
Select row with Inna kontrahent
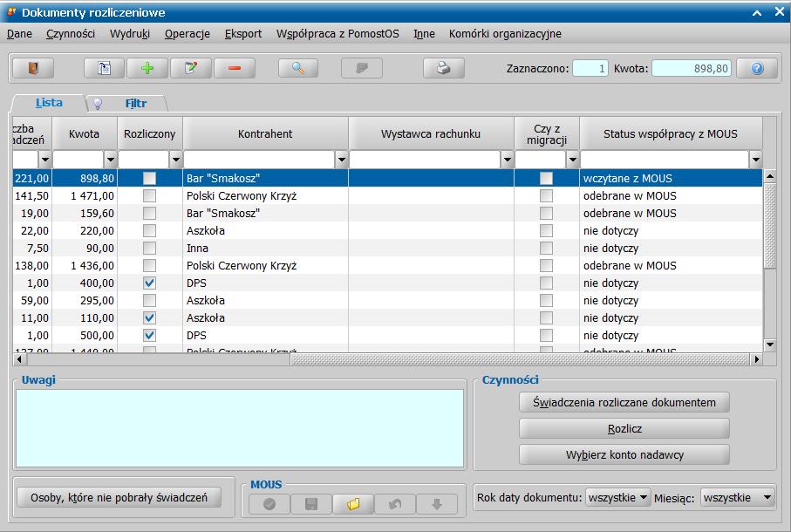click(x=387, y=248)
